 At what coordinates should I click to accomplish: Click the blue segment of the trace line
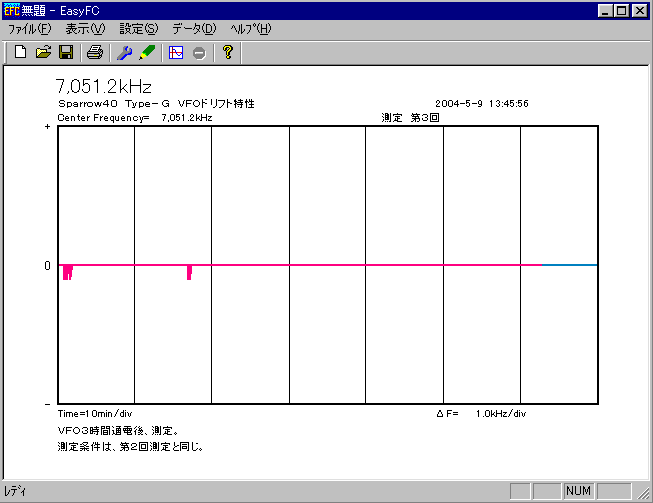coord(569,265)
